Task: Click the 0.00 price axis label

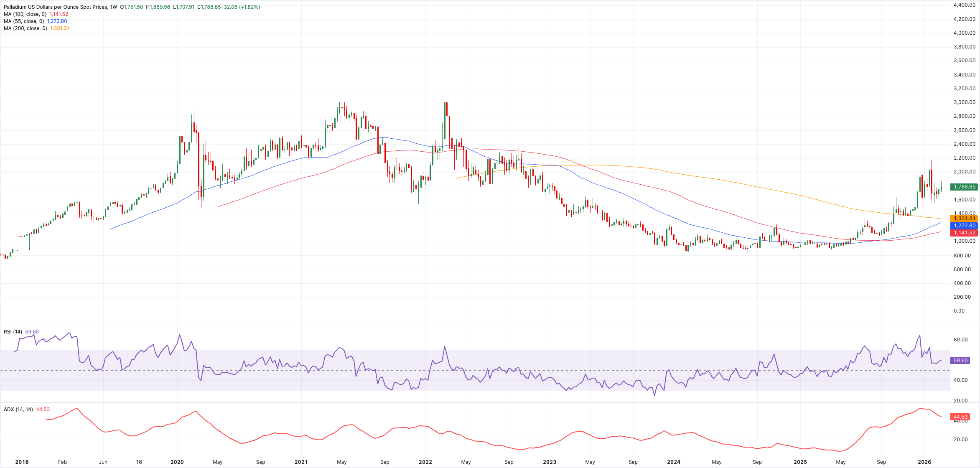Action: click(959, 310)
